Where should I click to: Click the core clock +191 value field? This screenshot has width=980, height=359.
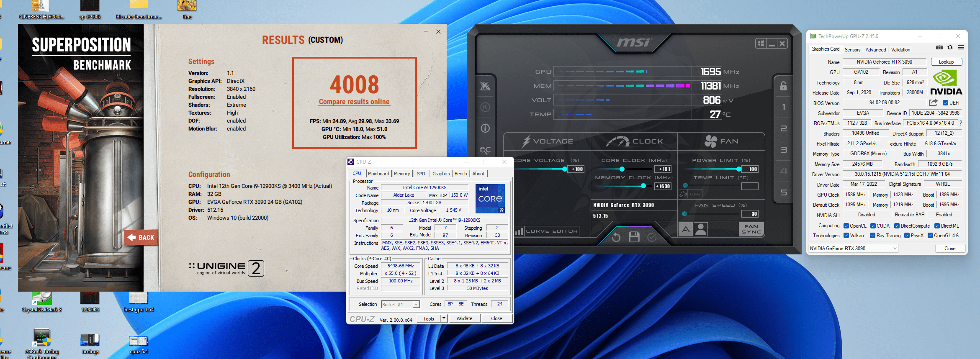point(663,169)
